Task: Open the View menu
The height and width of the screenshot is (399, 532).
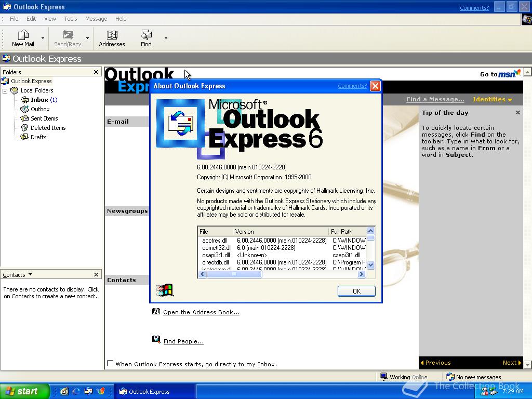Action: click(50, 19)
